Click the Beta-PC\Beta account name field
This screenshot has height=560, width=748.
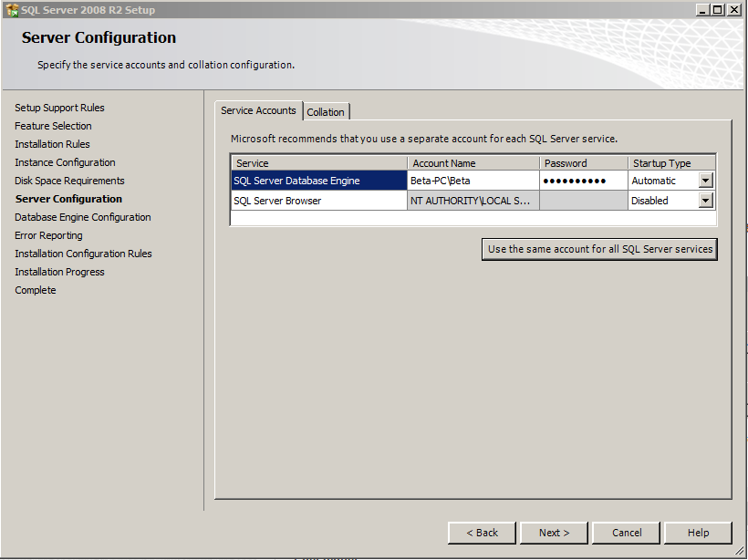click(473, 181)
